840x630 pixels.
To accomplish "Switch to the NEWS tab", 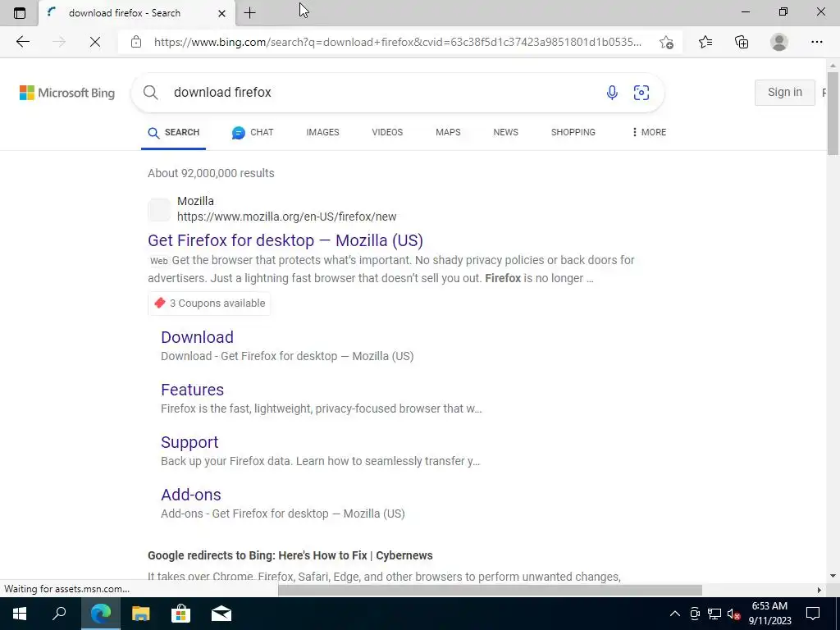I will coord(505,132).
